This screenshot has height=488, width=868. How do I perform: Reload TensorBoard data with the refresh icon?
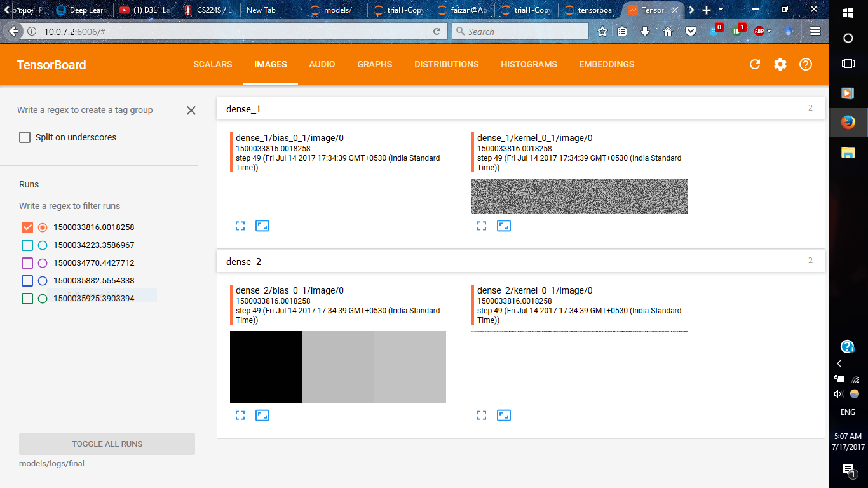point(755,64)
